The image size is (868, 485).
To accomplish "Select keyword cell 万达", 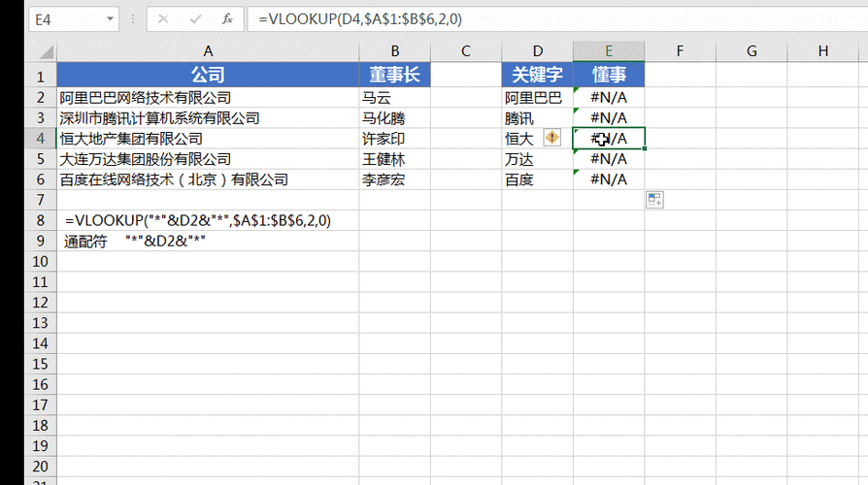I will pos(538,159).
